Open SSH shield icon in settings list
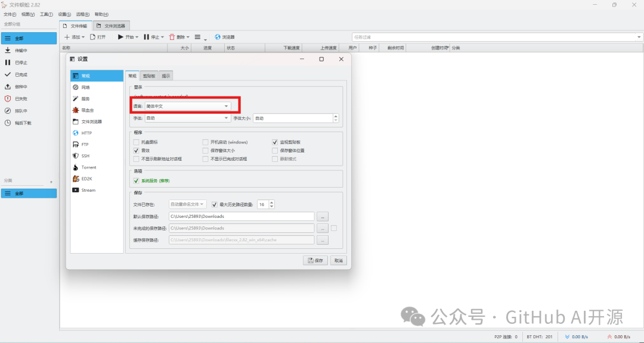 click(x=76, y=156)
